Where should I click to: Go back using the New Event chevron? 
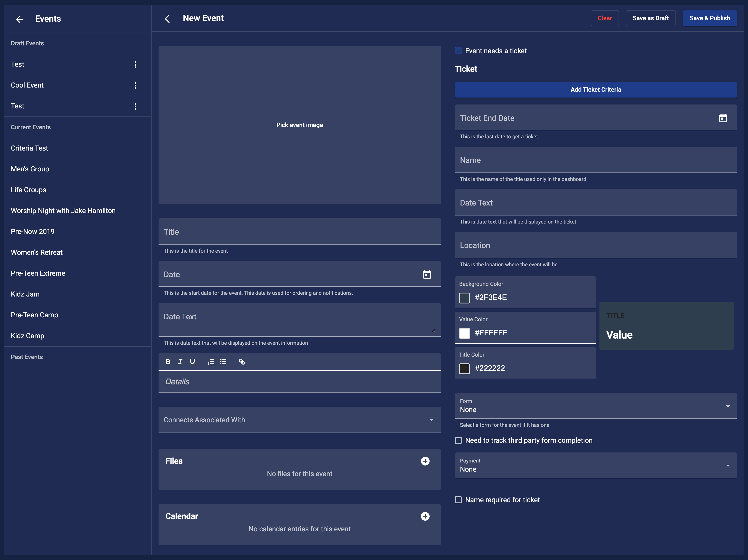coord(167,19)
